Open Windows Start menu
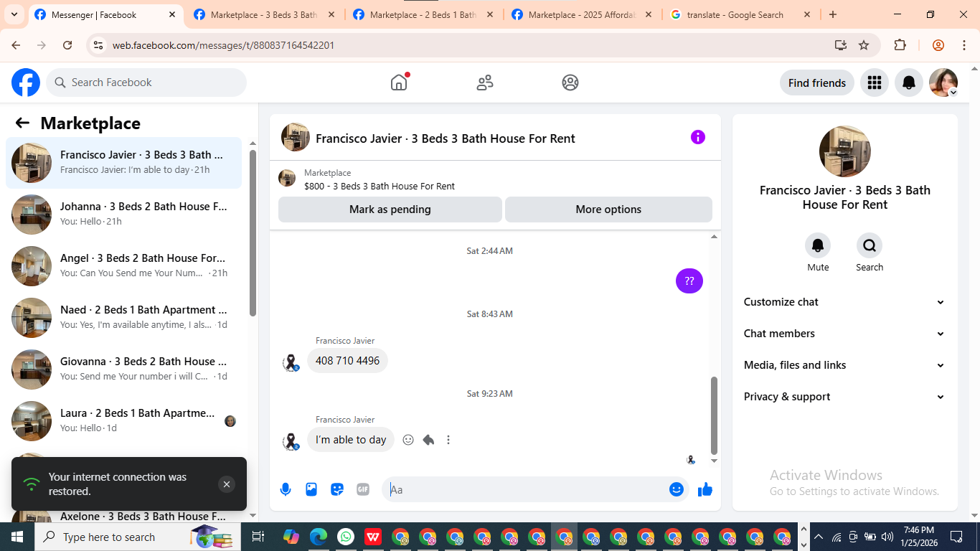The height and width of the screenshot is (551, 980). click(x=17, y=537)
